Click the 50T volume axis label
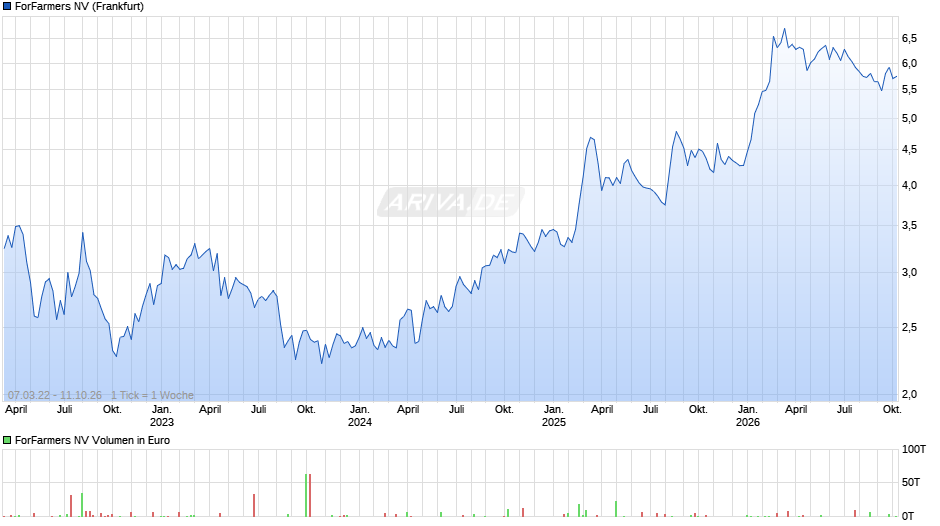940x526 pixels. (x=911, y=483)
